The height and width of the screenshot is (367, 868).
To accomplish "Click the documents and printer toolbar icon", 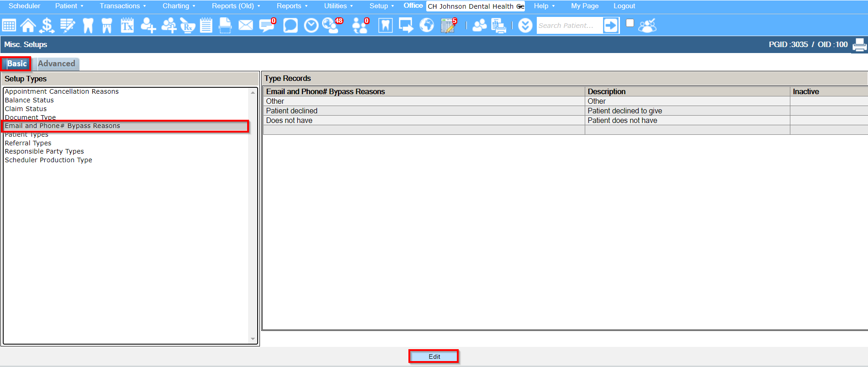I will pos(498,25).
